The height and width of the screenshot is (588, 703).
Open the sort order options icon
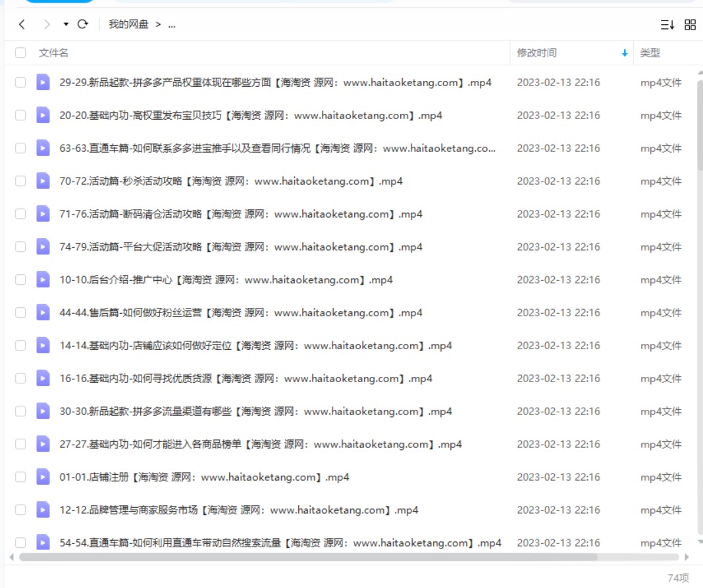click(667, 24)
